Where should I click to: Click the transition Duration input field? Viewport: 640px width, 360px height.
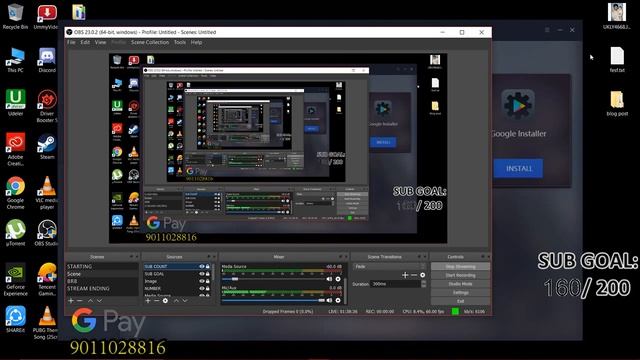396,284
